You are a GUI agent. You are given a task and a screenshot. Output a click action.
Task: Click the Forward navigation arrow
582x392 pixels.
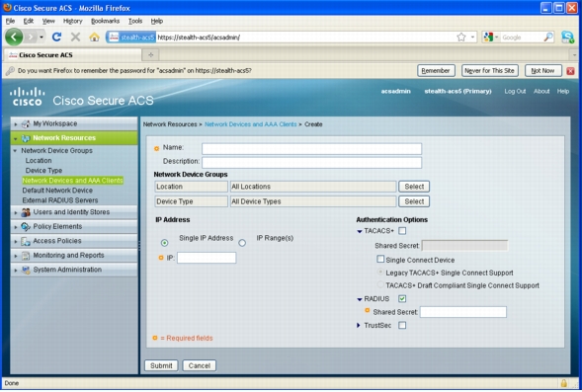(32, 38)
